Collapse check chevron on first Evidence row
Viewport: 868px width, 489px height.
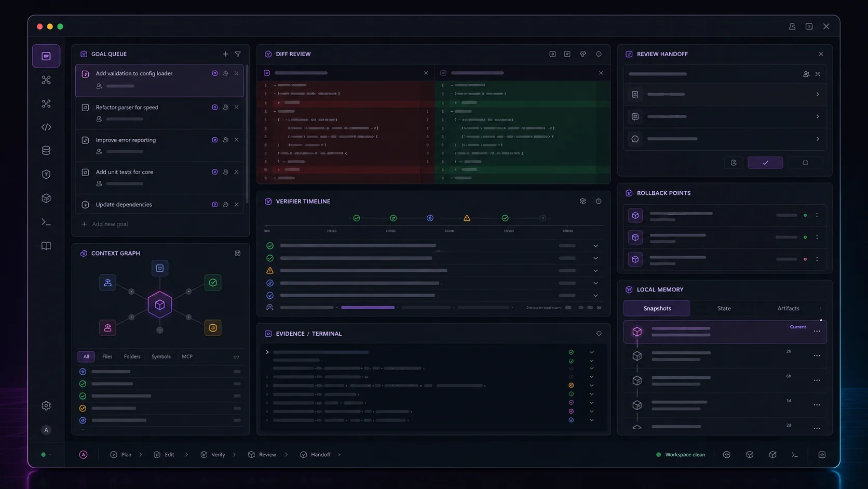tap(591, 352)
